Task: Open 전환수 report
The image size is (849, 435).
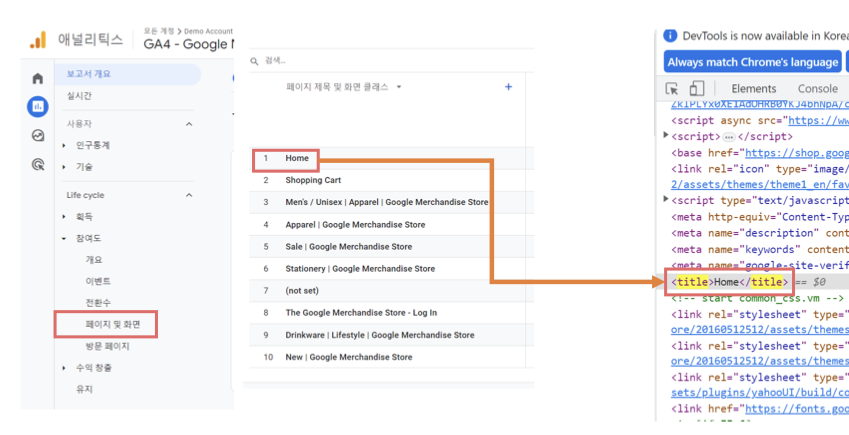Action: (98, 303)
